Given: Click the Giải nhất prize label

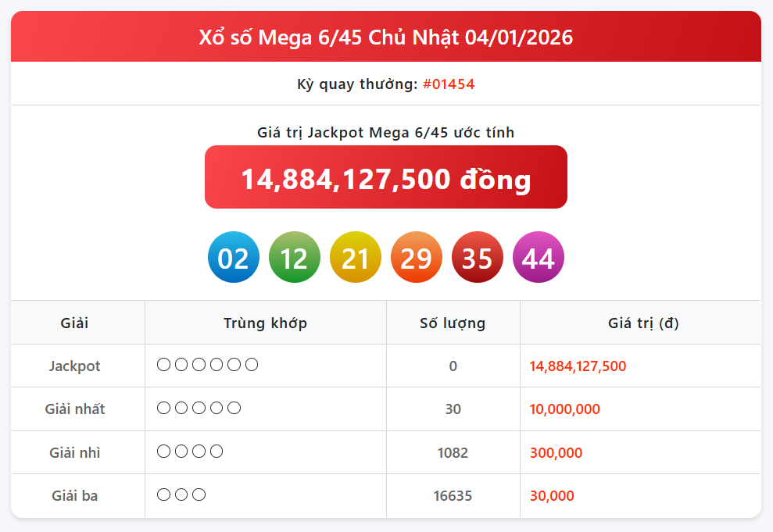Looking at the screenshot, I should coord(76,409).
